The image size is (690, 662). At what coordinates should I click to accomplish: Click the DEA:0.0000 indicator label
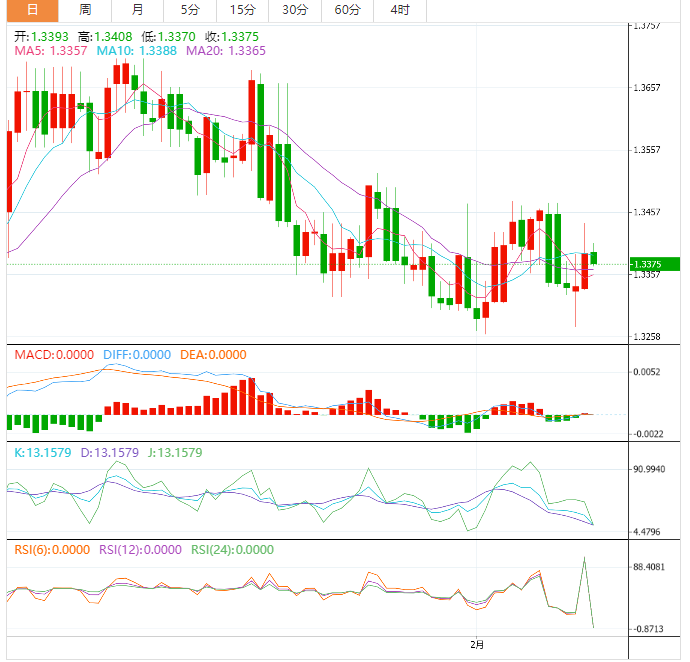click(213, 355)
